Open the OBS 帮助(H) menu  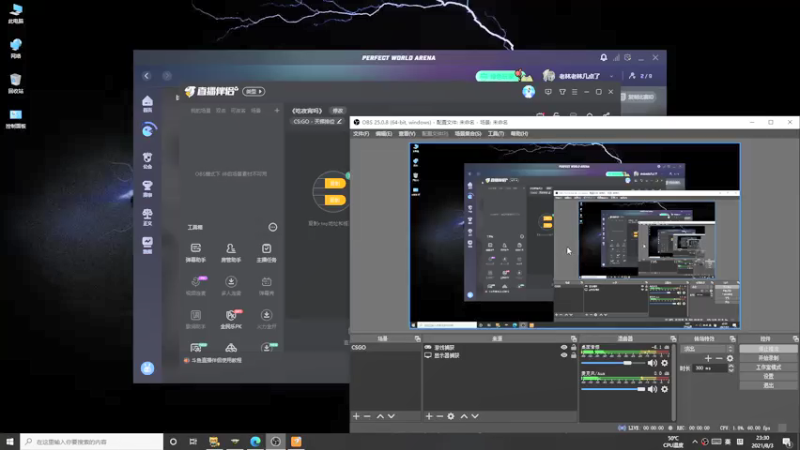click(519, 134)
